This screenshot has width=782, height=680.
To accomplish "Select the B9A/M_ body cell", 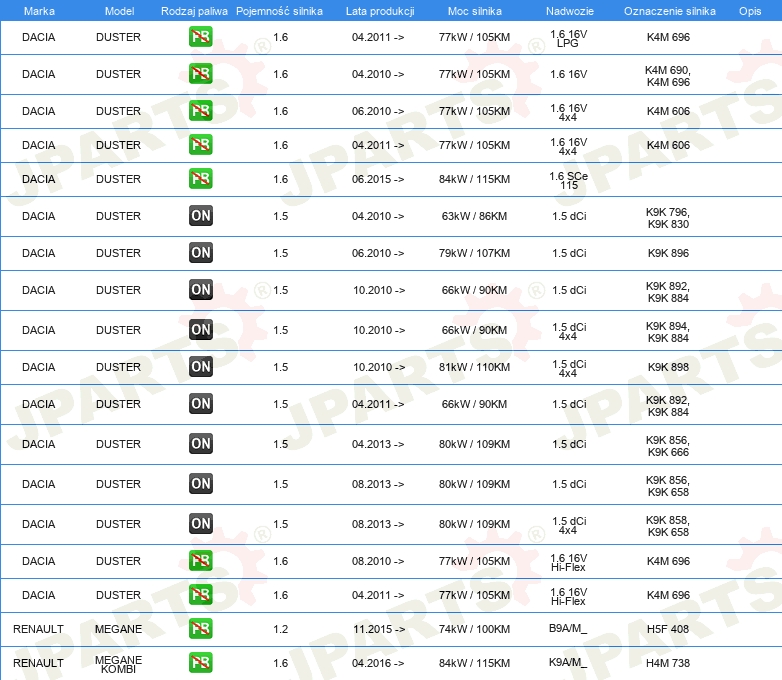I will click(x=568, y=629).
